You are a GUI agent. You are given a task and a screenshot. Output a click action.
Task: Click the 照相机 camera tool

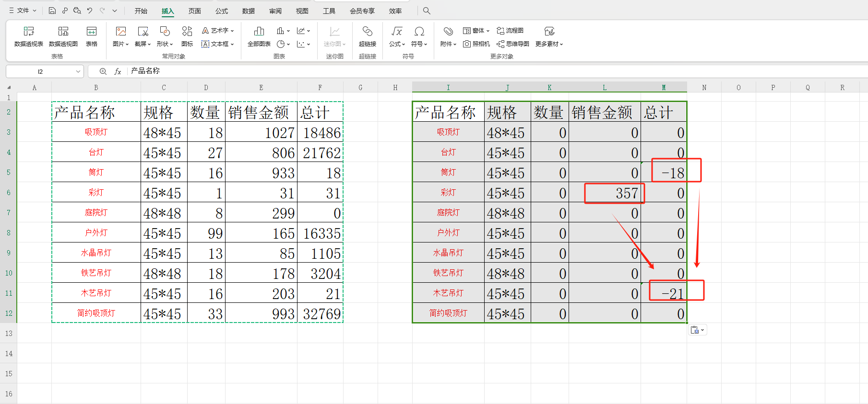[476, 44]
